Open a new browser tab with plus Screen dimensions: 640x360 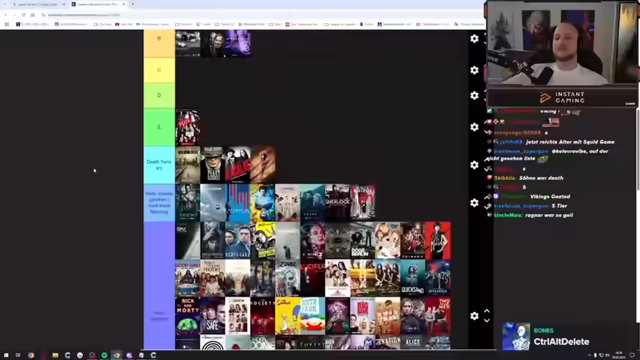click(x=133, y=4)
